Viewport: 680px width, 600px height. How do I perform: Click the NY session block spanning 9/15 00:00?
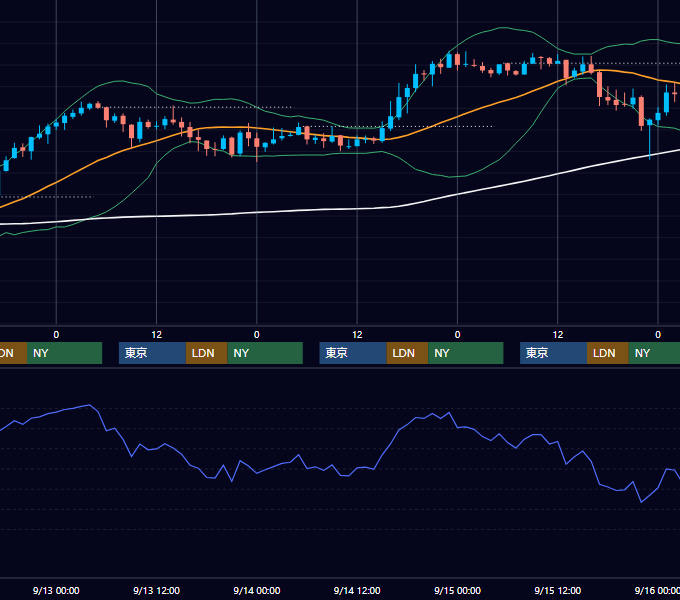tap(466, 353)
